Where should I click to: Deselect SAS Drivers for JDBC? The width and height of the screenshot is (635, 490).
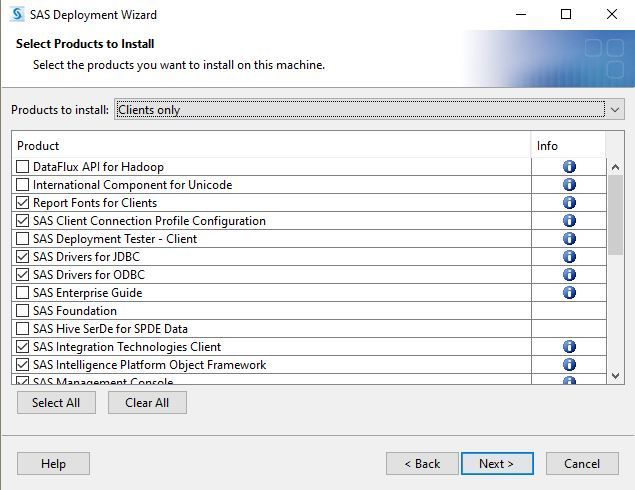pyautogui.click(x=22, y=257)
